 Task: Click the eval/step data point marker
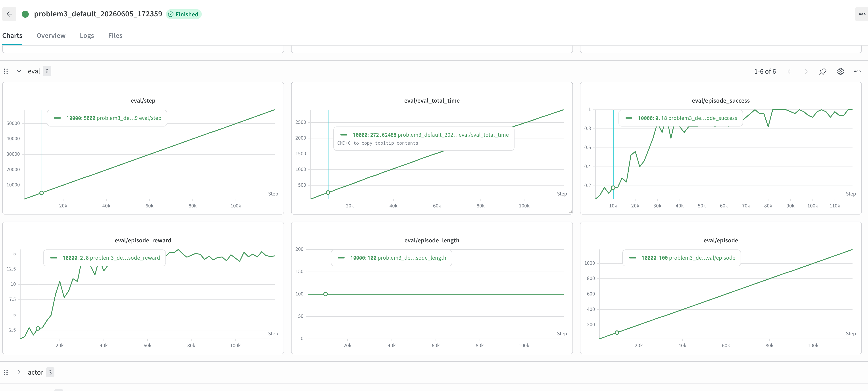(x=42, y=193)
